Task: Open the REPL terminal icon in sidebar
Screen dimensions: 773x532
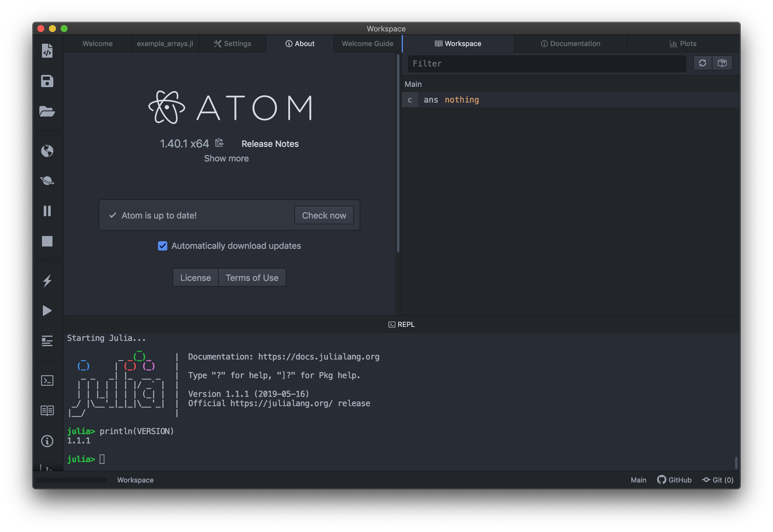Action: coord(47,381)
